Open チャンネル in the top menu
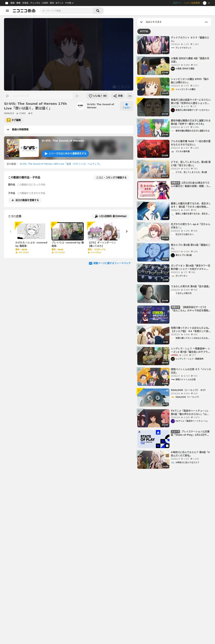 35,3
